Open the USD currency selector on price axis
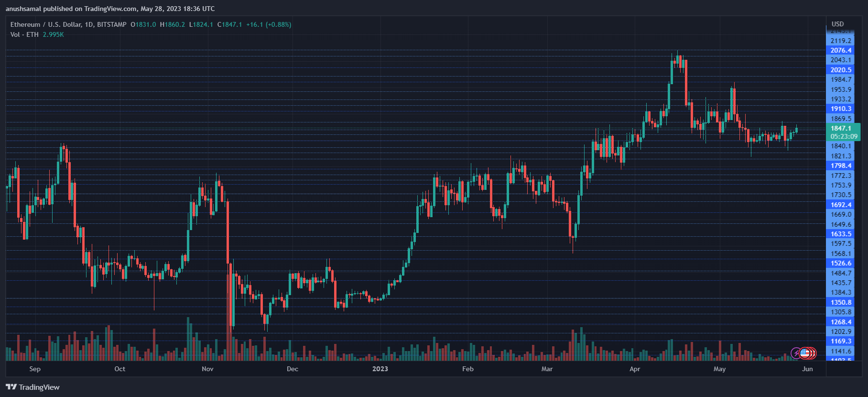This screenshot has height=397, width=868. pyautogui.click(x=837, y=24)
